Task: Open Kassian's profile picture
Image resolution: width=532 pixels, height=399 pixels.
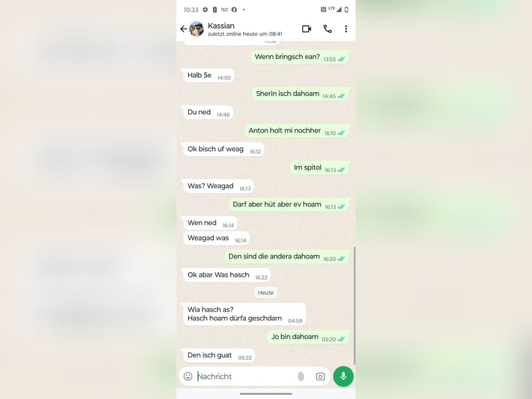Action: [197, 29]
